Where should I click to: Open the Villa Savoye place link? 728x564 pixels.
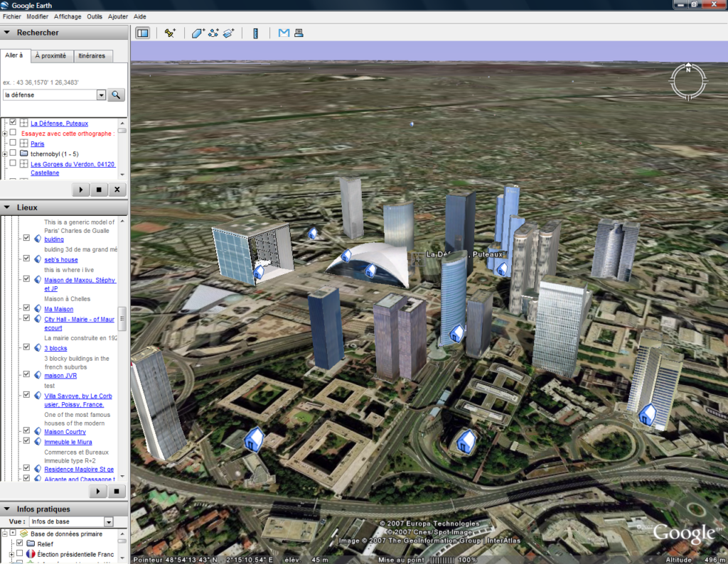click(x=78, y=401)
